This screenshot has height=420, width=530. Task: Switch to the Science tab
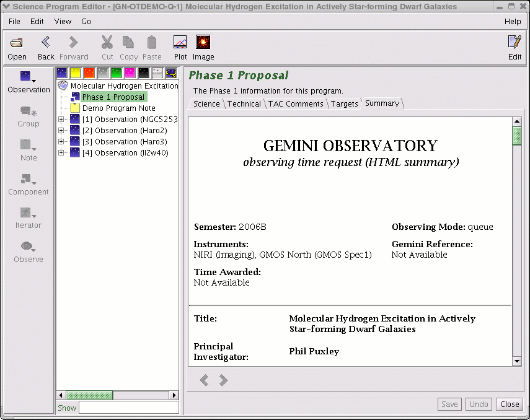[x=206, y=103]
